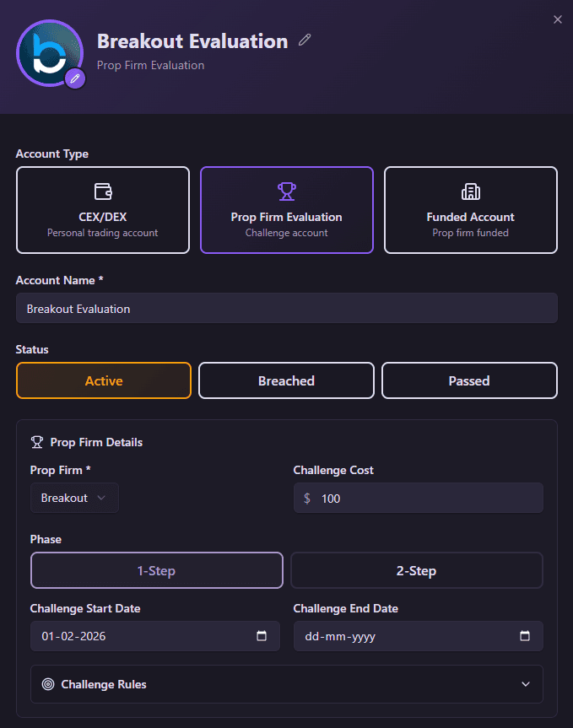Select the CEX/DEX account type
This screenshot has height=728, width=573.
[102, 210]
